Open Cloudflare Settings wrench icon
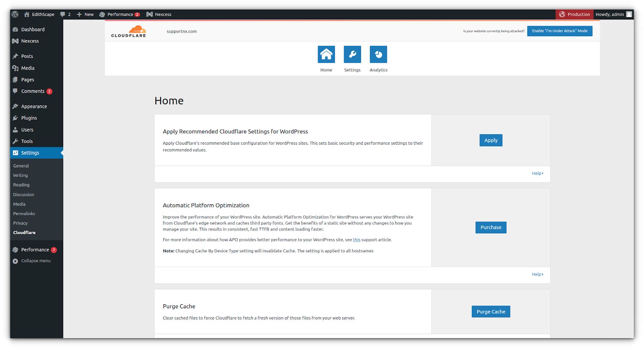This screenshot has width=644, height=349. click(352, 54)
